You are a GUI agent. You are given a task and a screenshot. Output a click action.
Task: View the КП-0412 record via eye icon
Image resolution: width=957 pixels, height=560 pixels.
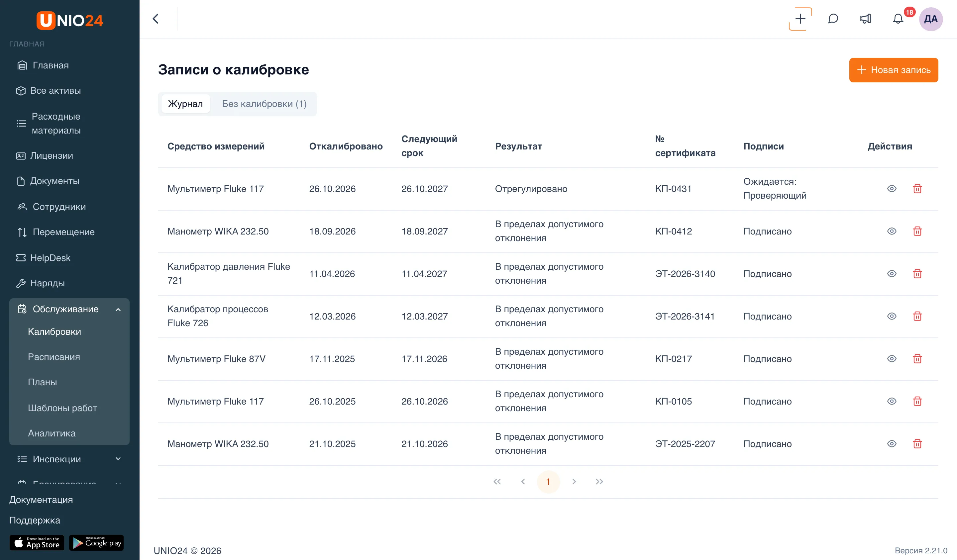tap(892, 231)
